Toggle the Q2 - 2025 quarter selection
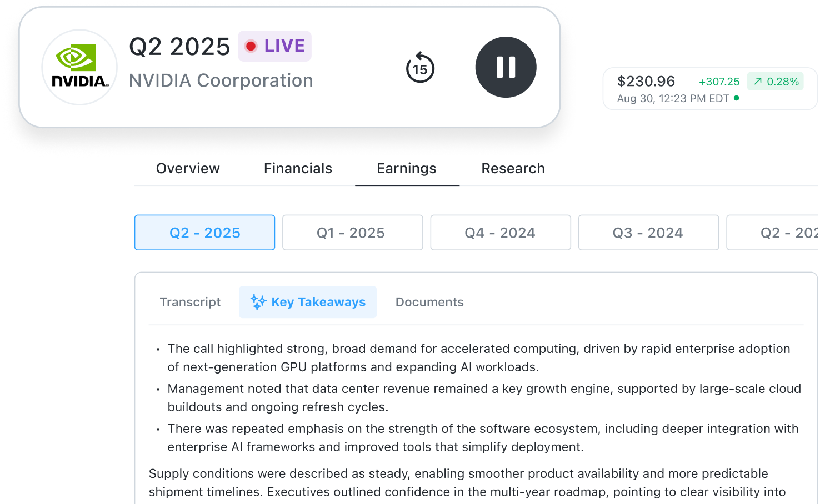The height and width of the screenshot is (504, 840). point(204,233)
